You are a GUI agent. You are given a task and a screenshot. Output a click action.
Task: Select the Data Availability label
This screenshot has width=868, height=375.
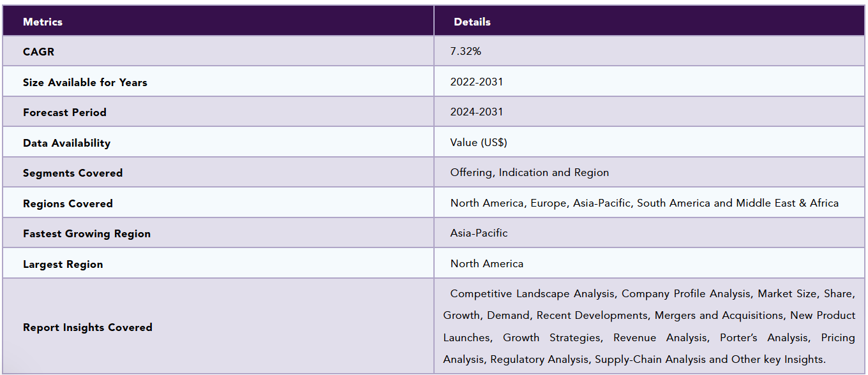(x=66, y=143)
